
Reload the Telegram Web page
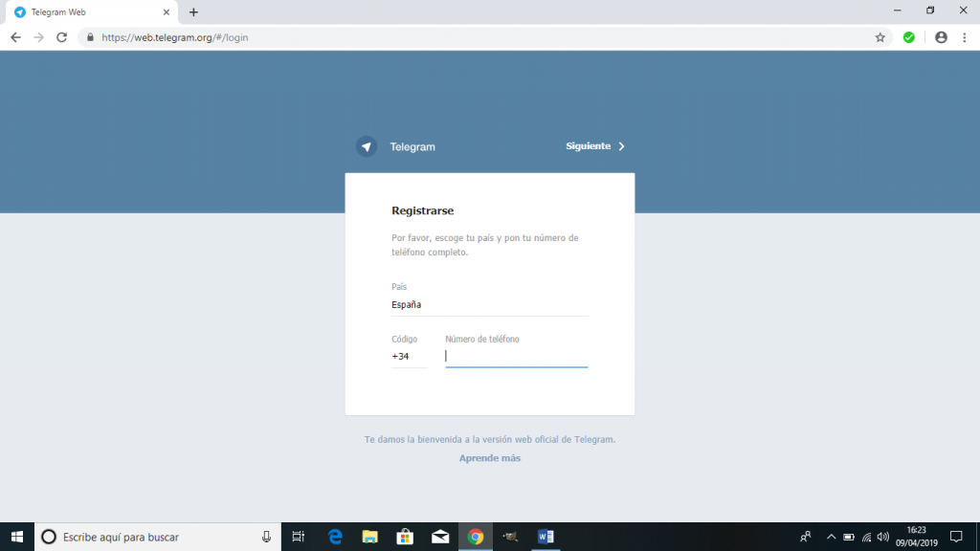(x=62, y=37)
